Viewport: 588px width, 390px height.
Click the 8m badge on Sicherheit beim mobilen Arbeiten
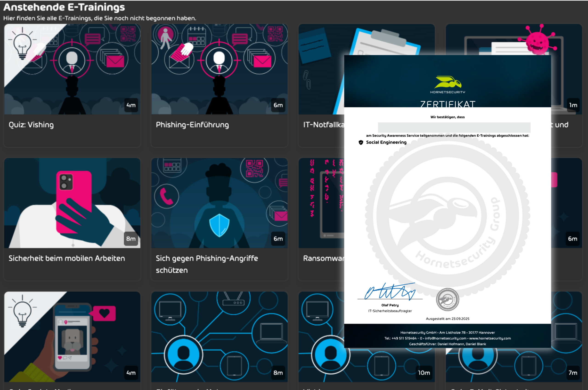(x=131, y=238)
